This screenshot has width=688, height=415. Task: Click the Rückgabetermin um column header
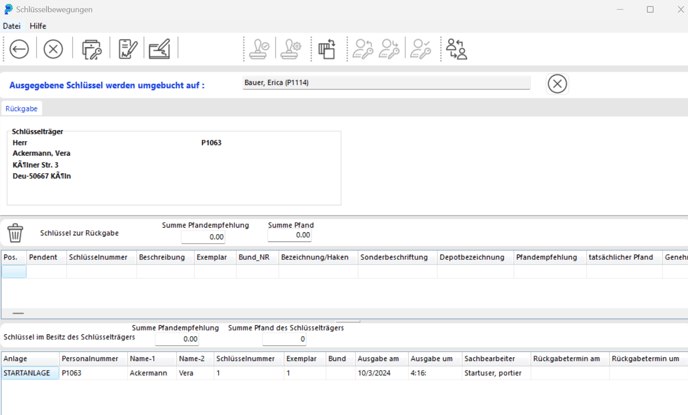[x=649, y=359]
